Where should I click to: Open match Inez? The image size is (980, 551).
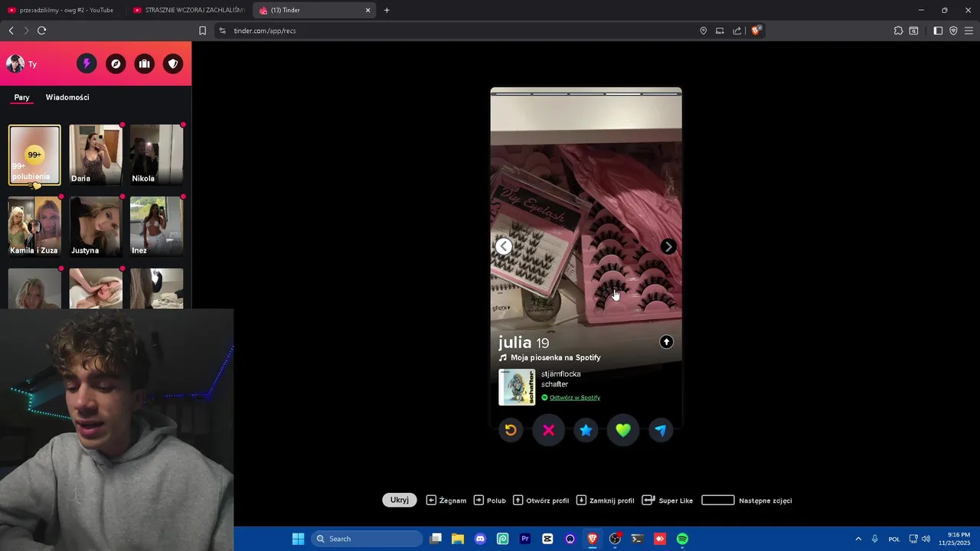click(156, 227)
